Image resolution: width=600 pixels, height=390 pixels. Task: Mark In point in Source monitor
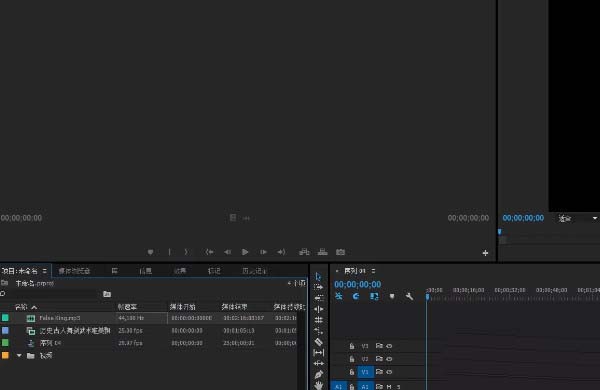tap(170, 252)
